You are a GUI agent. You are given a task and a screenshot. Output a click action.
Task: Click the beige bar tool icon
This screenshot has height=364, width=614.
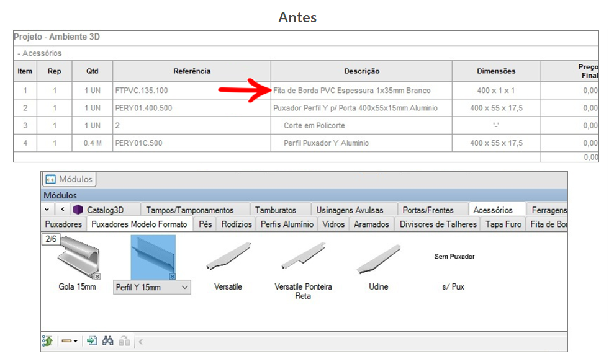(x=66, y=341)
